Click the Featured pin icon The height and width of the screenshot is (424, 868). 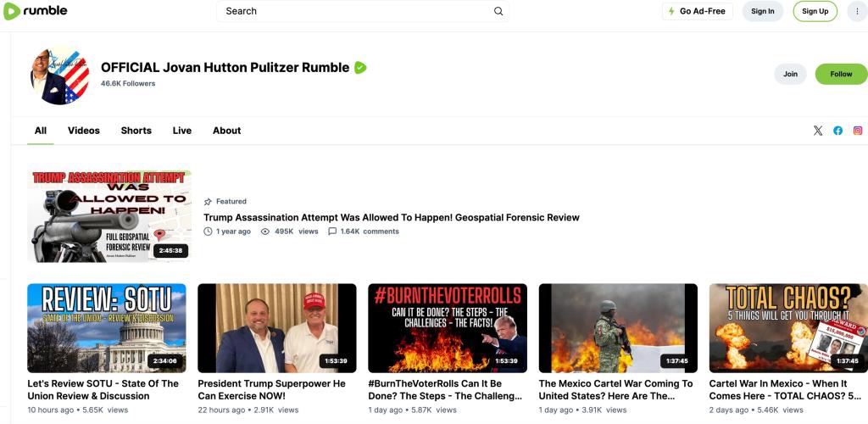pyautogui.click(x=209, y=202)
